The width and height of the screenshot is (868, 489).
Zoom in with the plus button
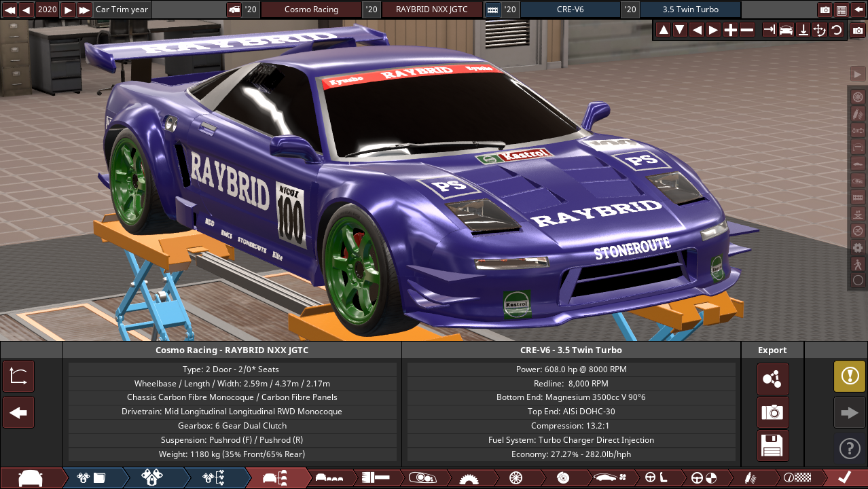click(730, 30)
